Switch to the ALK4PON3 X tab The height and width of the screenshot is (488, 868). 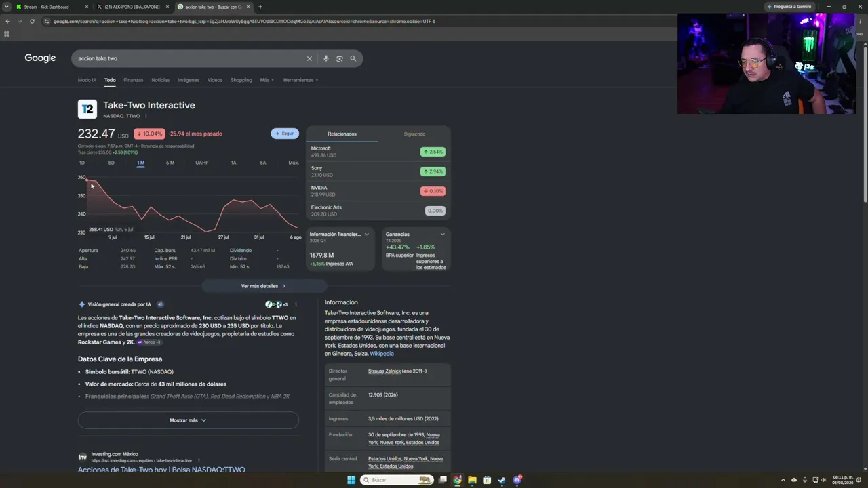(x=132, y=7)
